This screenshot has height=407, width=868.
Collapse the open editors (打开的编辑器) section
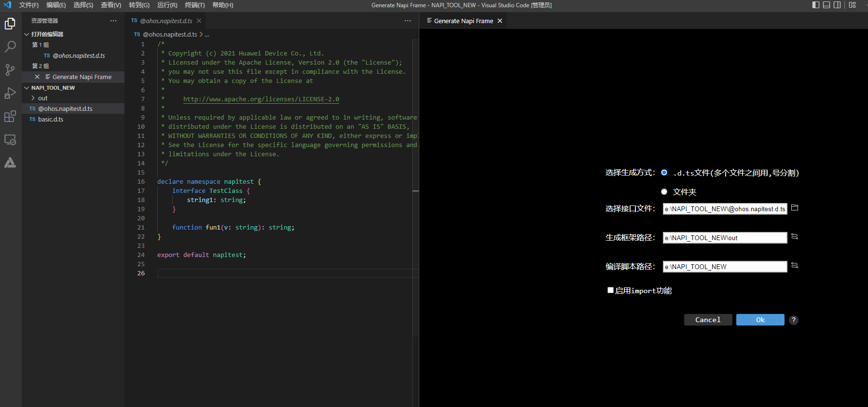27,34
